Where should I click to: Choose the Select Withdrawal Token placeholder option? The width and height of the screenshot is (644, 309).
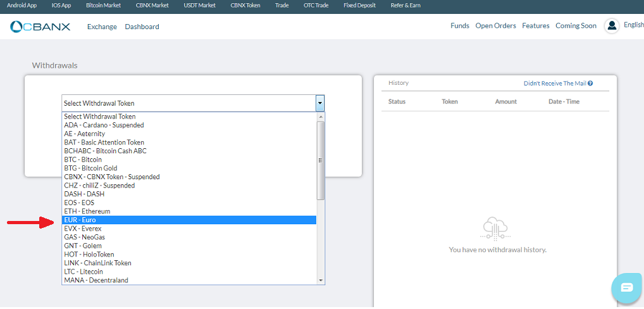(x=189, y=117)
